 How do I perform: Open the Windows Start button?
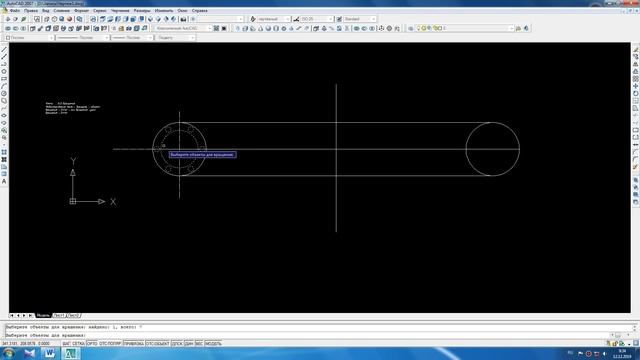[x=8, y=353]
